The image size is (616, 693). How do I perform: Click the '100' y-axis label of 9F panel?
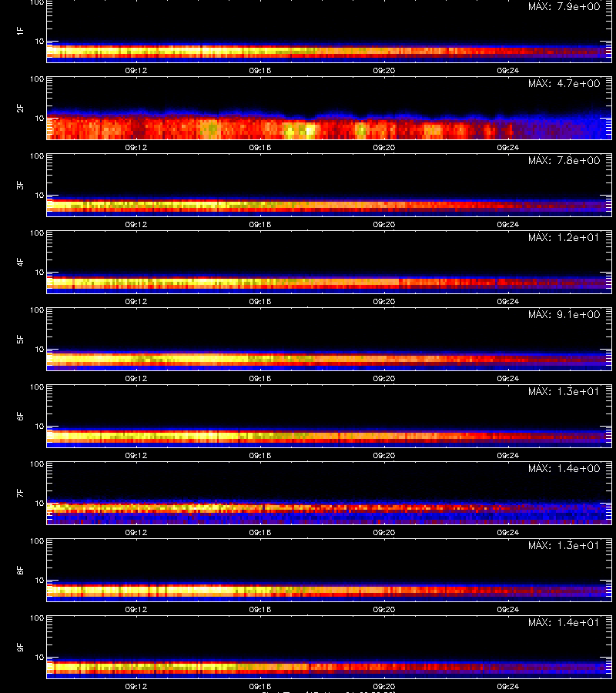pyautogui.click(x=37, y=618)
